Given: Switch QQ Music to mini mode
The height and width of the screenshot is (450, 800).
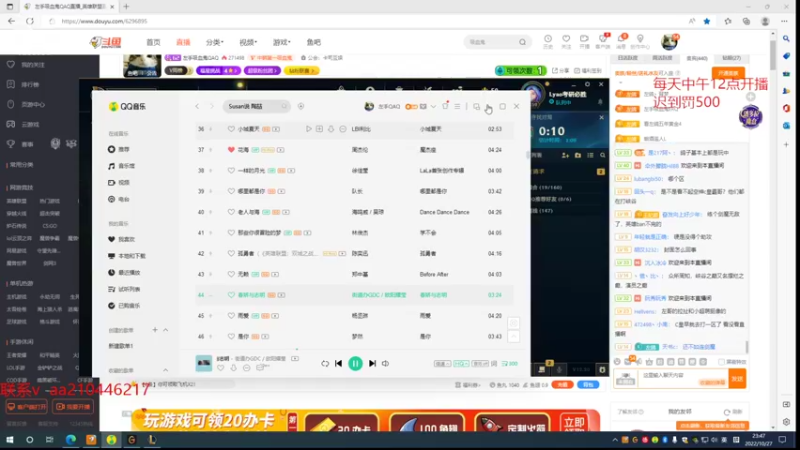Looking at the screenshot, I should click(476, 106).
